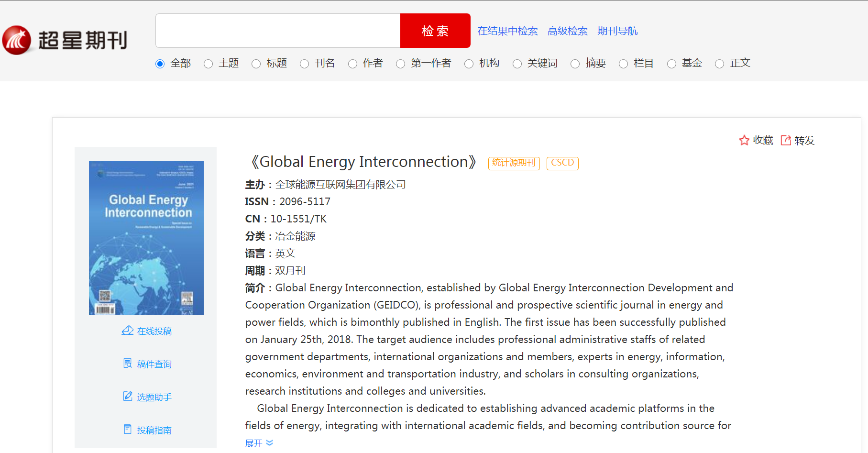Click into the search input field

point(278,31)
